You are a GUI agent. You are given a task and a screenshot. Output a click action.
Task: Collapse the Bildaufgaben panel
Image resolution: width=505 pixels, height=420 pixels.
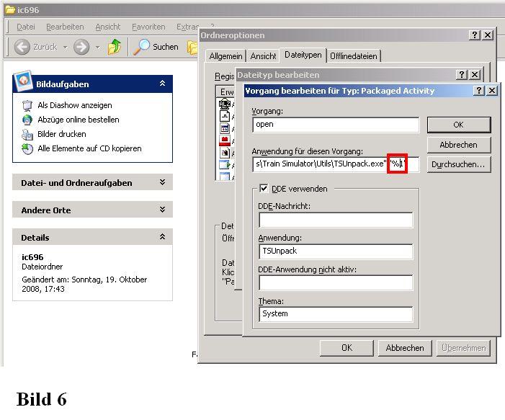coord(162,84)
